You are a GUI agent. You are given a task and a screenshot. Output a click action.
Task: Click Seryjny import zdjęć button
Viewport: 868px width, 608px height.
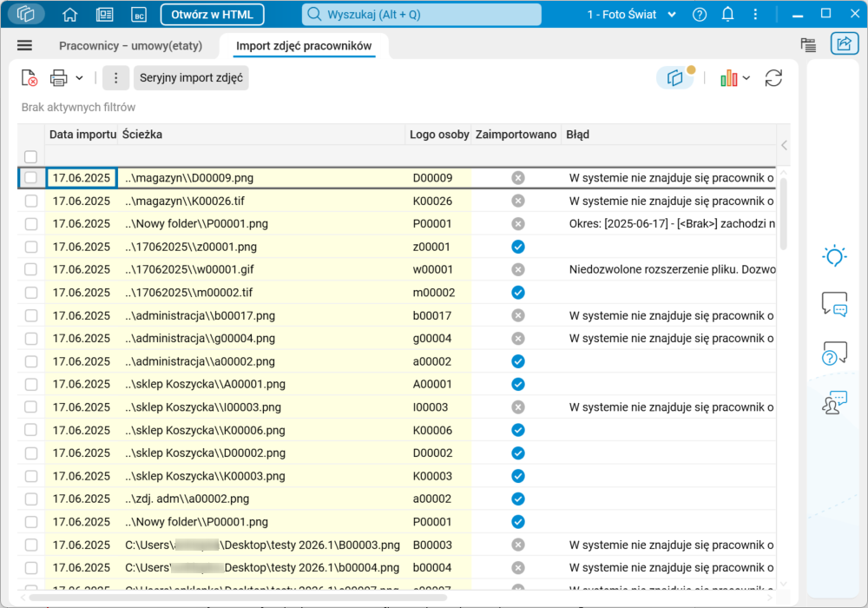(191, 78)
